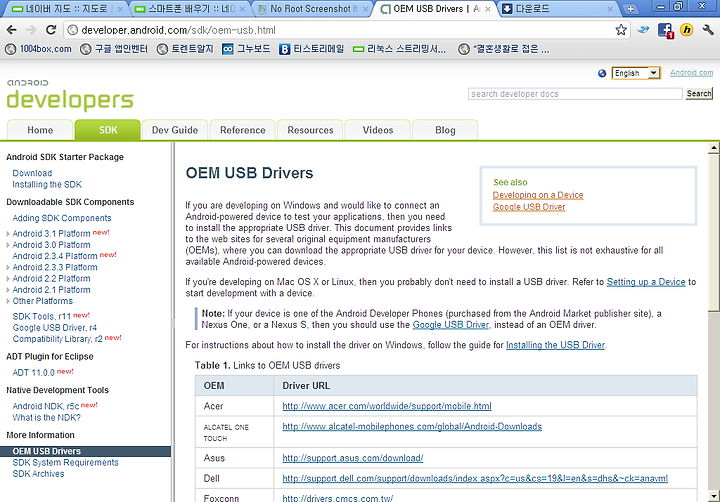The height and width of the screenshot is (502, 720).
Task: Open Installing the SDK sidebar link
Action: pos(47,185)
